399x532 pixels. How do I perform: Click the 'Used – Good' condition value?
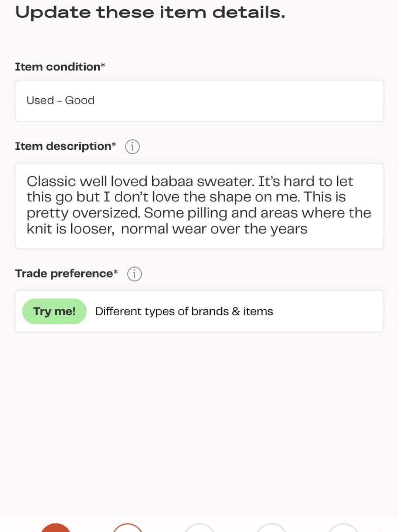point(61,100)
